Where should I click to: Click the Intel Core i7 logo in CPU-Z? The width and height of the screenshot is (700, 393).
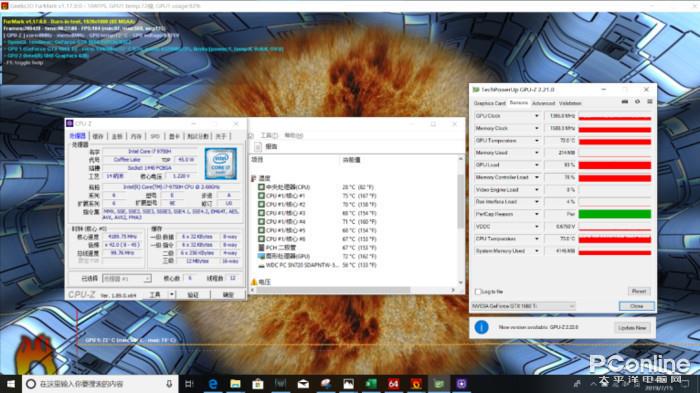221,164
